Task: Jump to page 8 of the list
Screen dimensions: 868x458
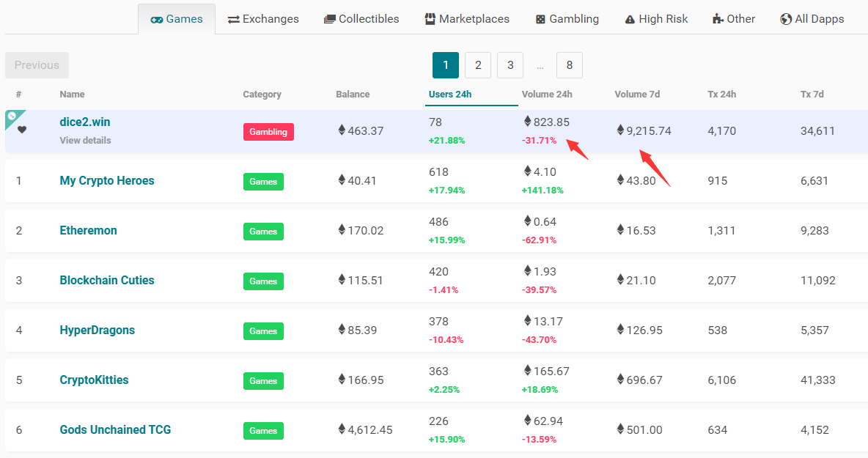Action: click(x=570, y=65)
